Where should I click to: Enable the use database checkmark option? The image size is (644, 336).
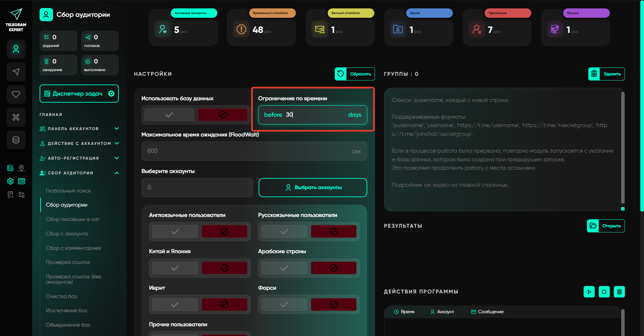pyautogui.click(x=169, y=115)
